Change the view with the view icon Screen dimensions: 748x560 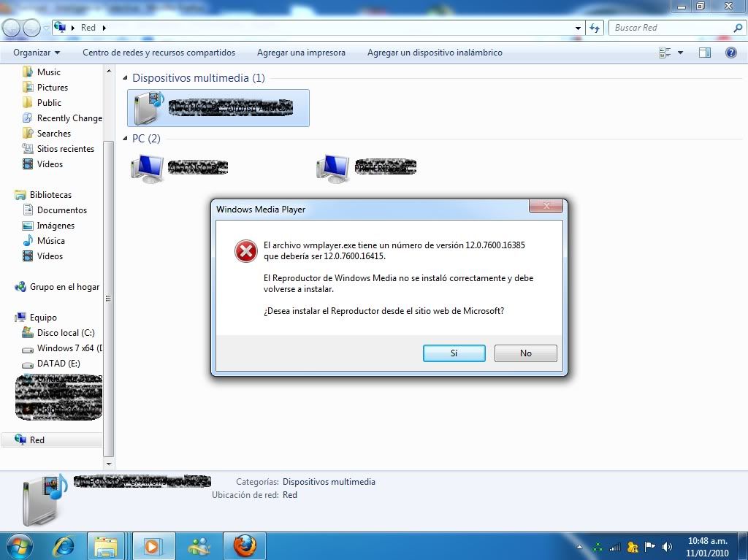coord(665,53)
